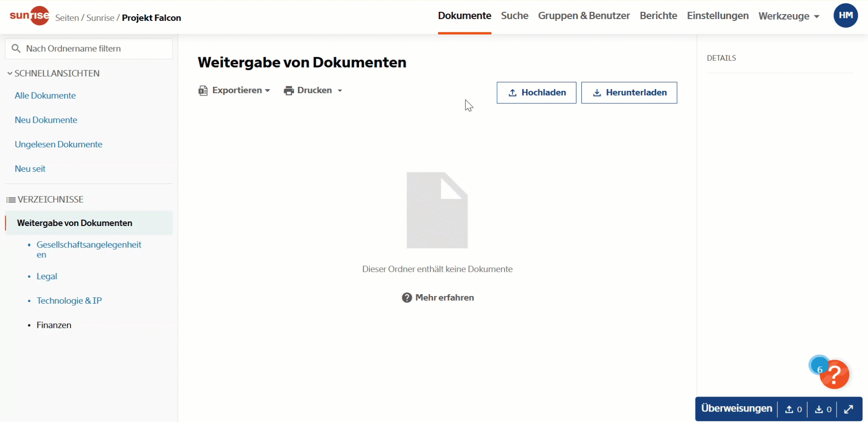Open Alle Dokumente quick view
This screenshot has width=868, height=422.
pos(45,95)
